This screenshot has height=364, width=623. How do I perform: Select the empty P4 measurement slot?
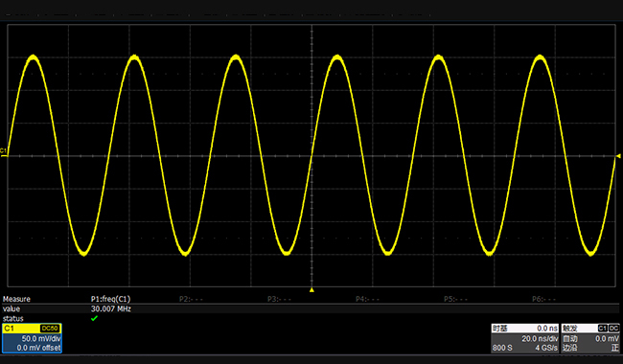pos(367,299)
